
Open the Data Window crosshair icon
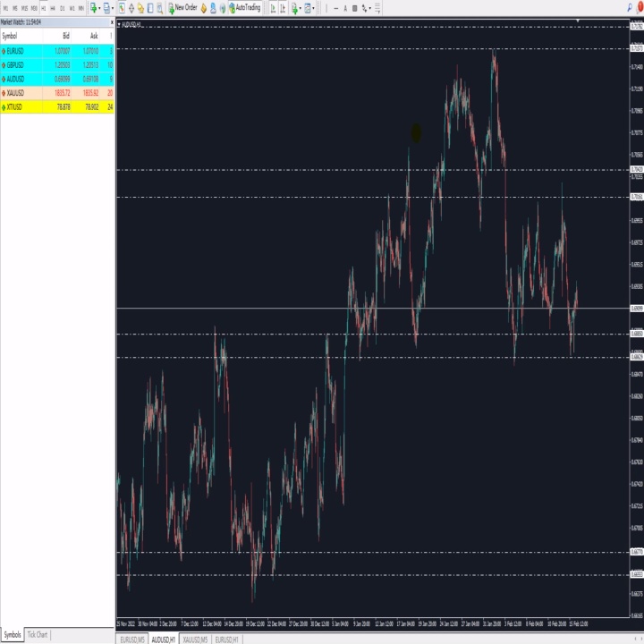tap(131, 8)
